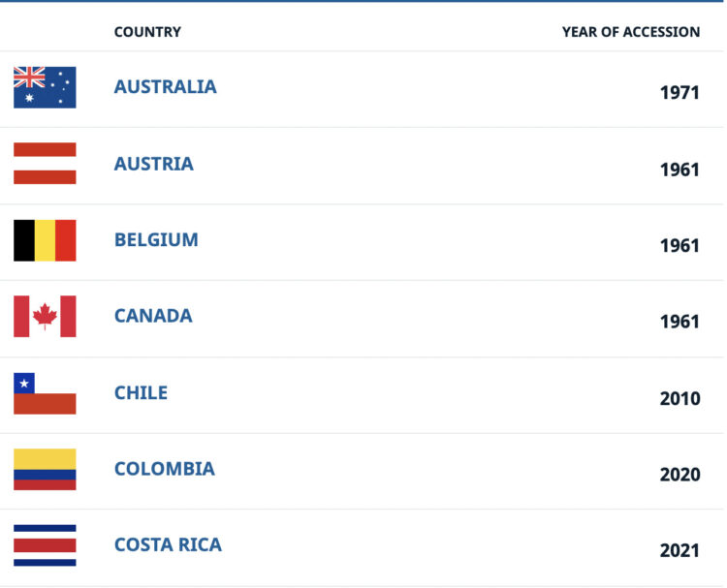727x588 pixels.
Task: Select Costa Rica's accession year 2021
Action: pyautogui.click(x=680, y=550)
